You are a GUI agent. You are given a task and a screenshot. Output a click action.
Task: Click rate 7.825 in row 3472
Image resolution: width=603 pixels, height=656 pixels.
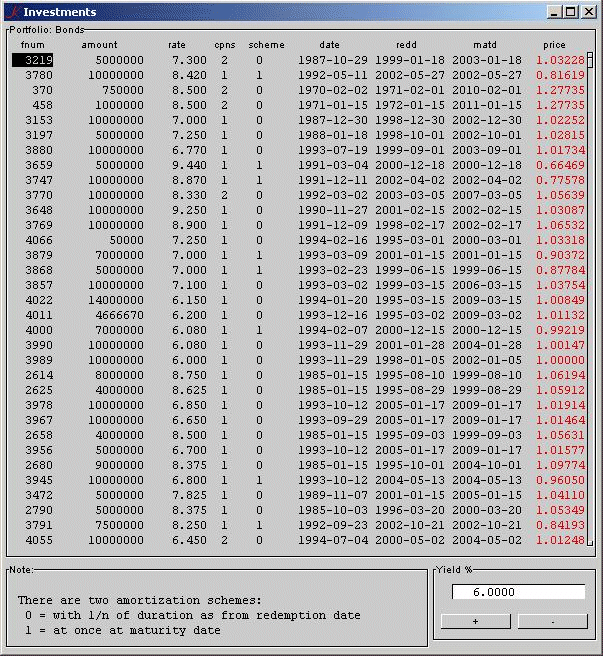[x=190, y=495]
